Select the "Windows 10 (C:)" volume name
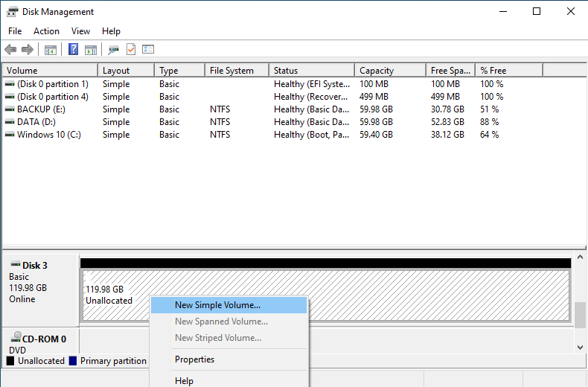This screenshot has width=588, height=387. [49, 135]
